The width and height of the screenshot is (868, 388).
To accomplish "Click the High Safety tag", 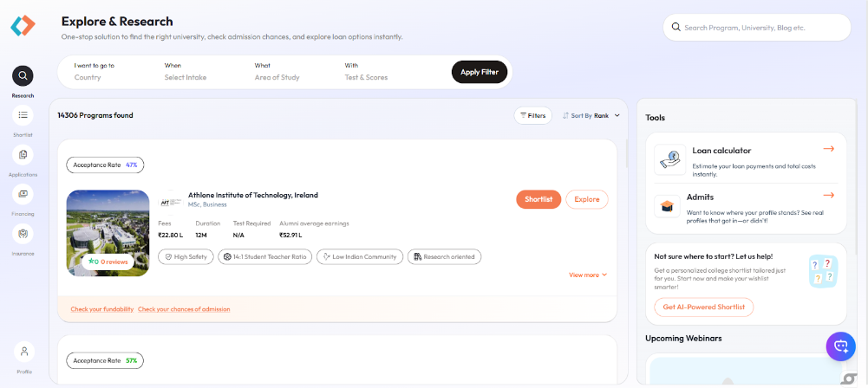I will [x=186, y=257].
